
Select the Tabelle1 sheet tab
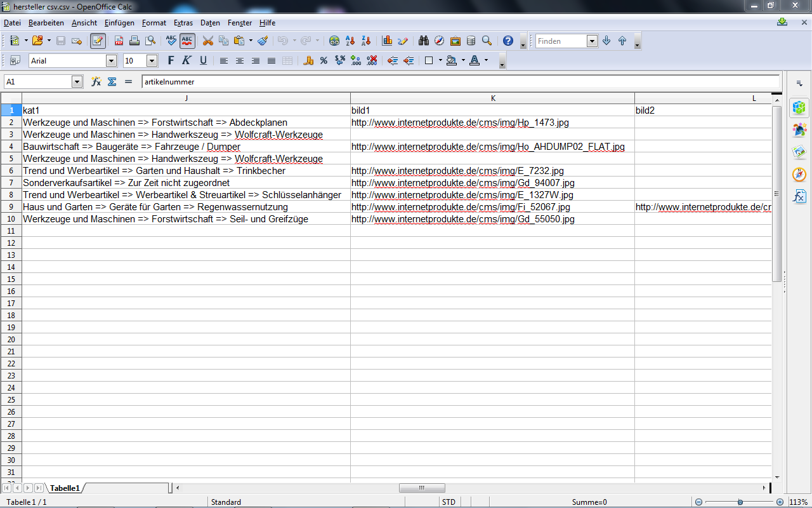65,488
